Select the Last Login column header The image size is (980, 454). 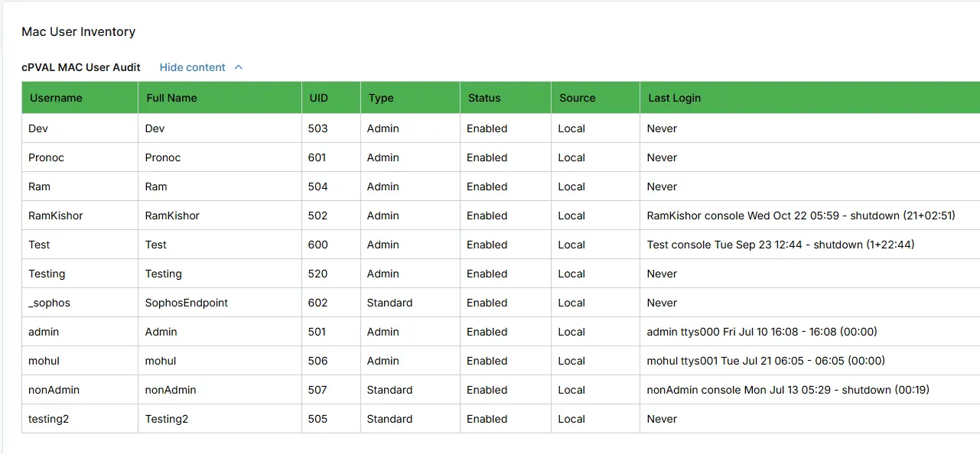[810, 98]
